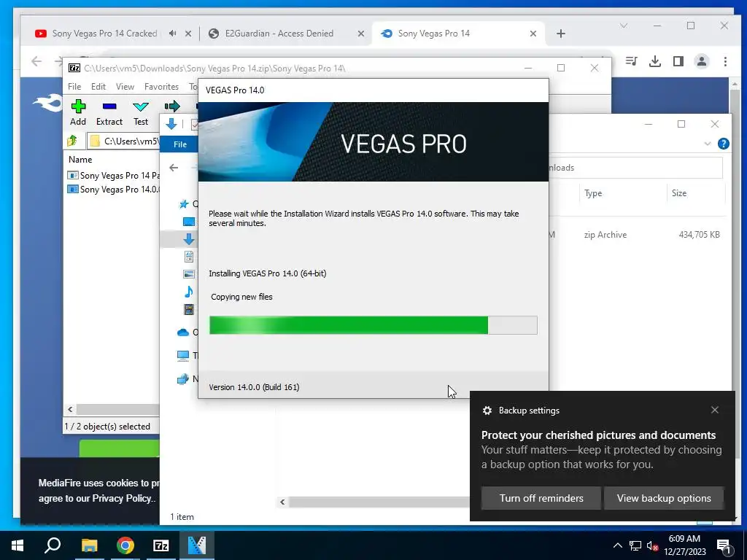Click 7-Zip address path field
The width and height of the screenshot is (747, 560).
pyautogui.click(x=124, y=141)
